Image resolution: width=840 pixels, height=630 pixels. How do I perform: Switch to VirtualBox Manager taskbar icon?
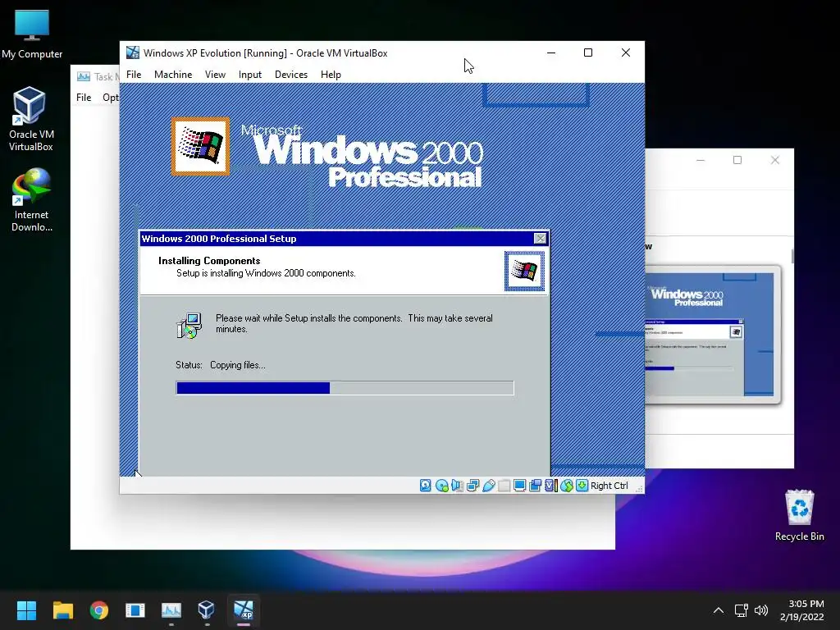(x=207, y=609)
